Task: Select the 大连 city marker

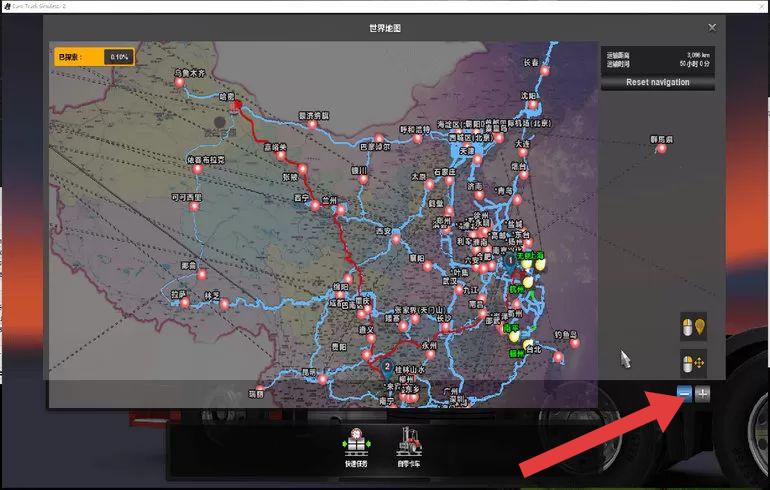Action: pos(523,152)
